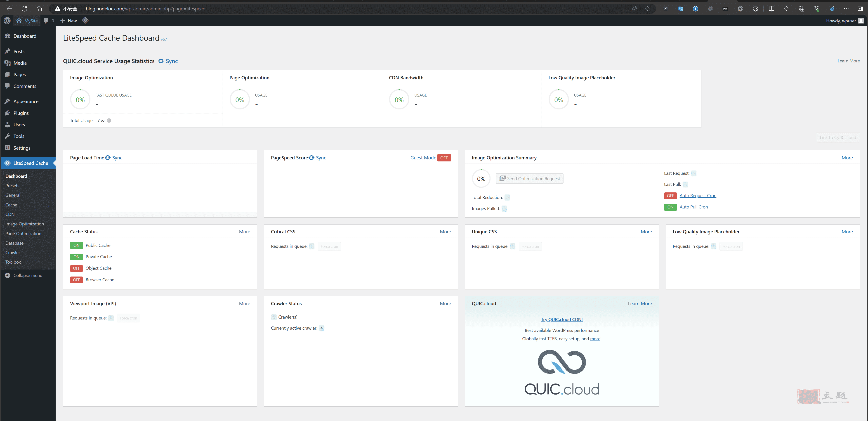
Task: Click Link to QUIC.cloud button
Action: 838,137
